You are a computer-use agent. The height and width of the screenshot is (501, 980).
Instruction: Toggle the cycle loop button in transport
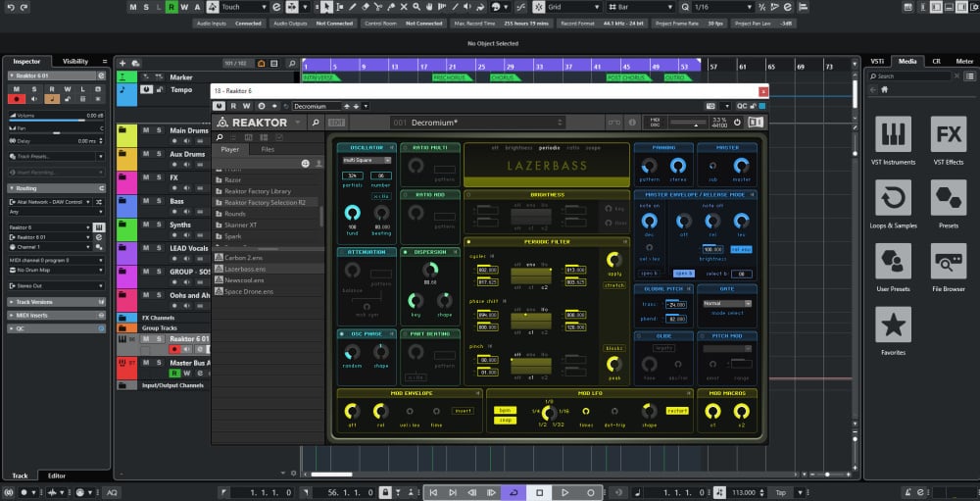tap(513, 492)
